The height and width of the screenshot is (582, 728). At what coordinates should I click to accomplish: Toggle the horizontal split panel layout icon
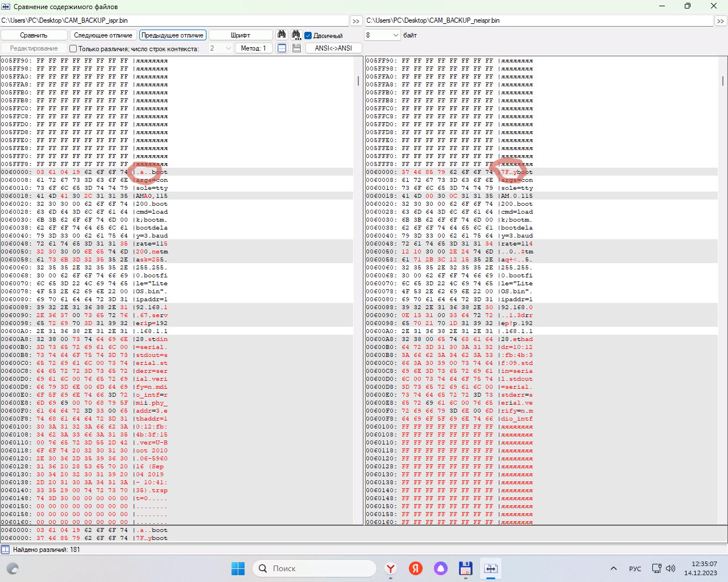point(282,48)
